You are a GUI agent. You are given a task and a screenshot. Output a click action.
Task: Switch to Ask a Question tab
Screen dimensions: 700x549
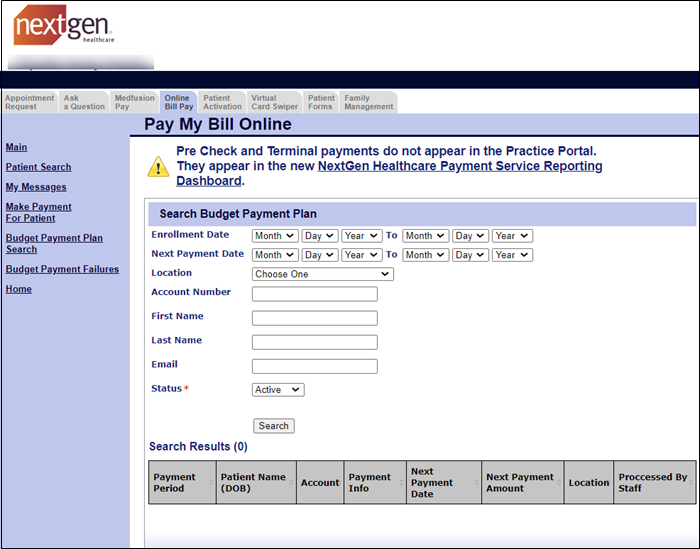84,102
